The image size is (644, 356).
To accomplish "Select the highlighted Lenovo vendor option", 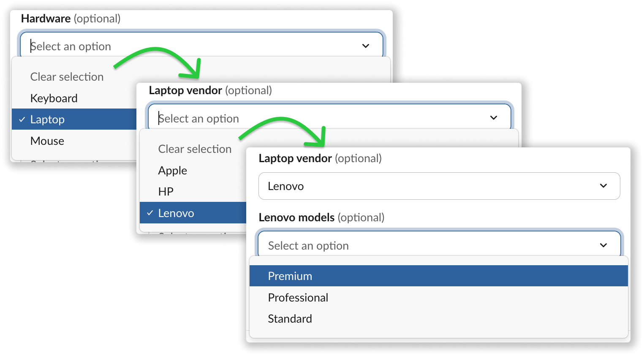I will coord(193,213).
